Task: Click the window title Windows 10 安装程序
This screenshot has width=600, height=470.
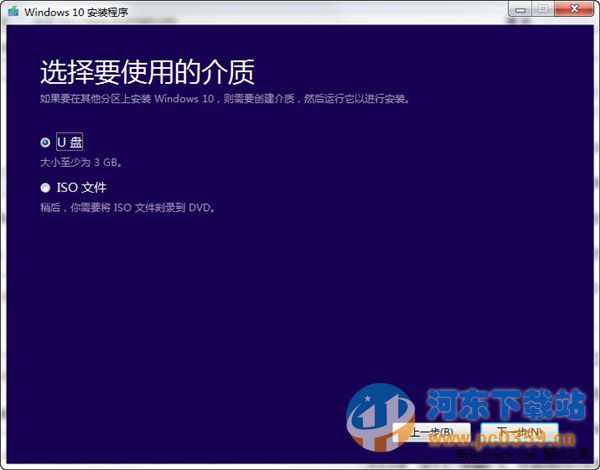Action: tap(76, 12)
